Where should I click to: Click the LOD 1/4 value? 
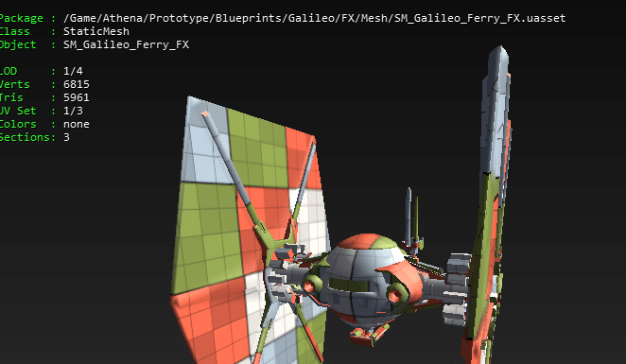point(73,71)
